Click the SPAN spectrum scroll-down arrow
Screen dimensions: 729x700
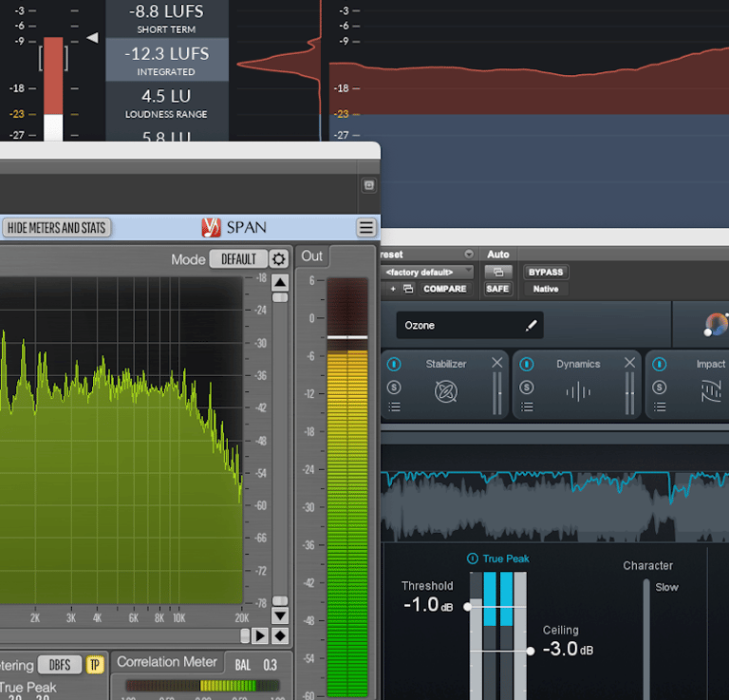(x=280, y=616)
